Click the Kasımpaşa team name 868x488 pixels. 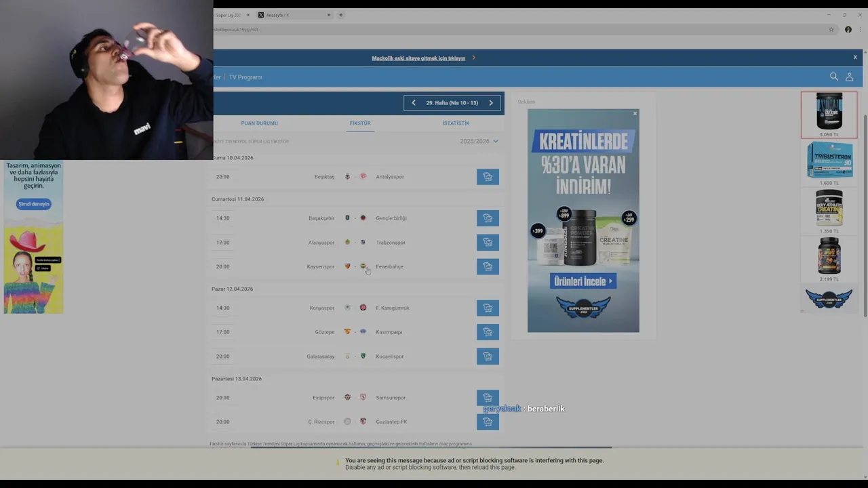(x=389, y=332)
